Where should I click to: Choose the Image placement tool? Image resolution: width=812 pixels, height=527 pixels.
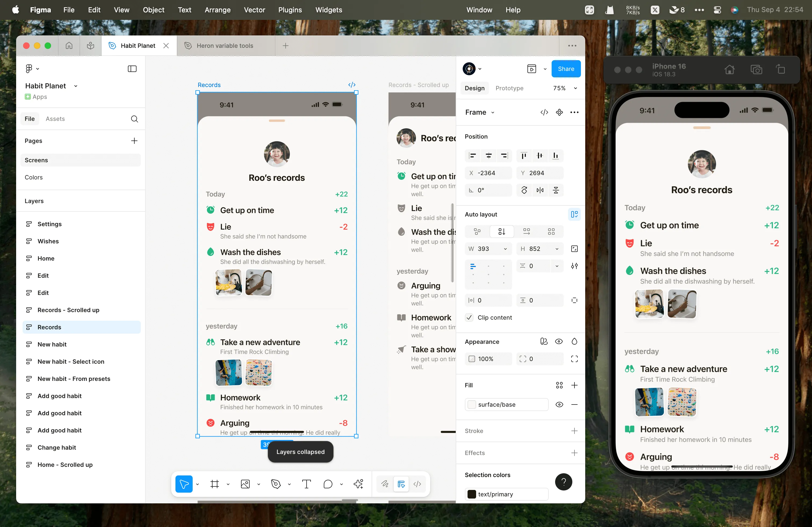click(245, 484)
